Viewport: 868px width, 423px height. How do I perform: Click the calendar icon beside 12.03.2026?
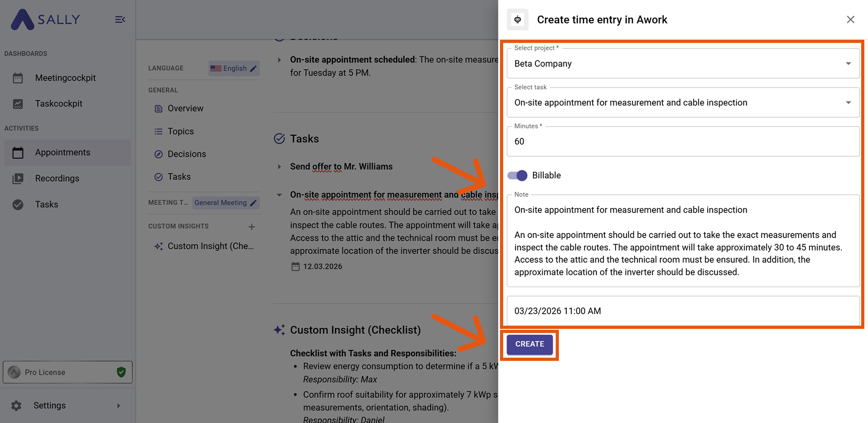click(x=295, y=266)
